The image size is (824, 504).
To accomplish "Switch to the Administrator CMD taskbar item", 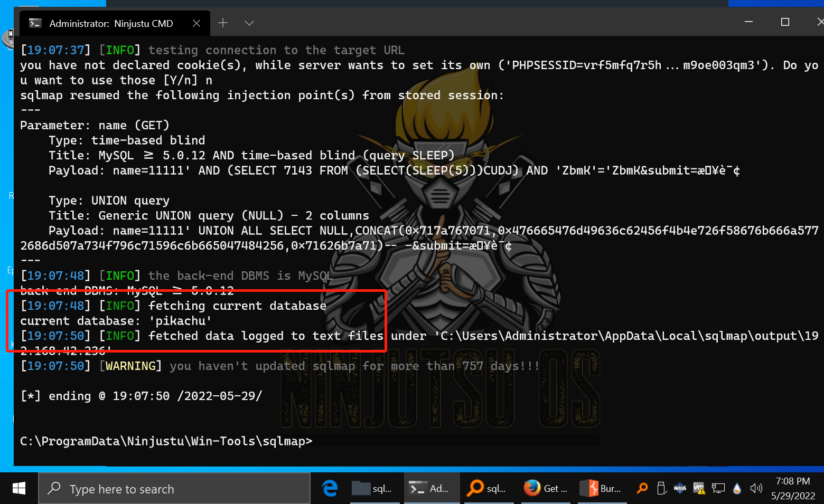I will pos(431,489).
